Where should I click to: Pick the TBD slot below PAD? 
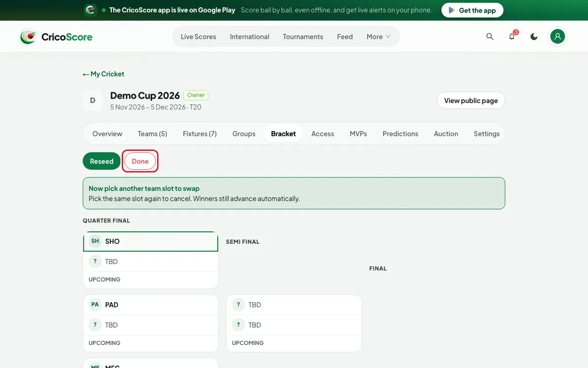point(150,325)
